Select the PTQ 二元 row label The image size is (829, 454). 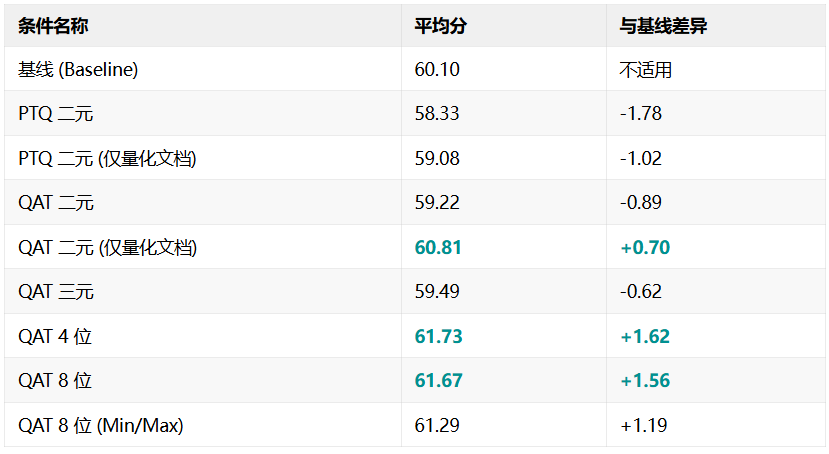pyautogui.click(x=56, y=114)
